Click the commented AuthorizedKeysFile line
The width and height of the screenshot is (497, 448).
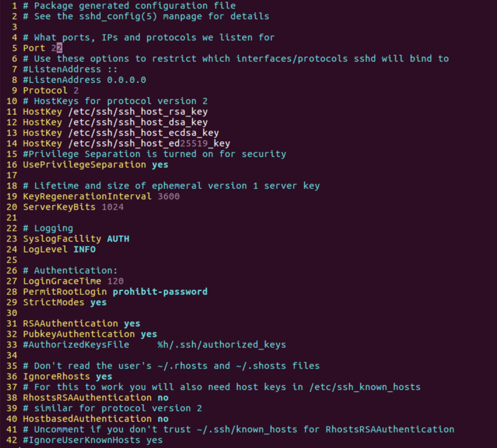154,345
